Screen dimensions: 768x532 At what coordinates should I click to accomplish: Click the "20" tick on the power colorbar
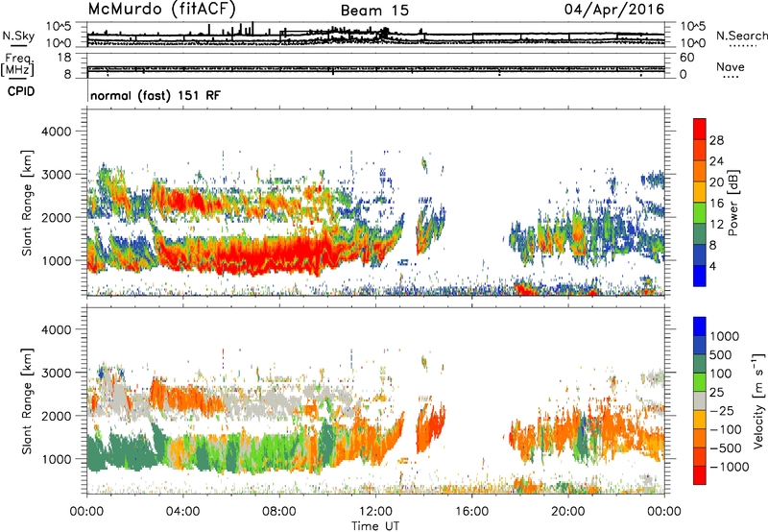coord(716,182)
